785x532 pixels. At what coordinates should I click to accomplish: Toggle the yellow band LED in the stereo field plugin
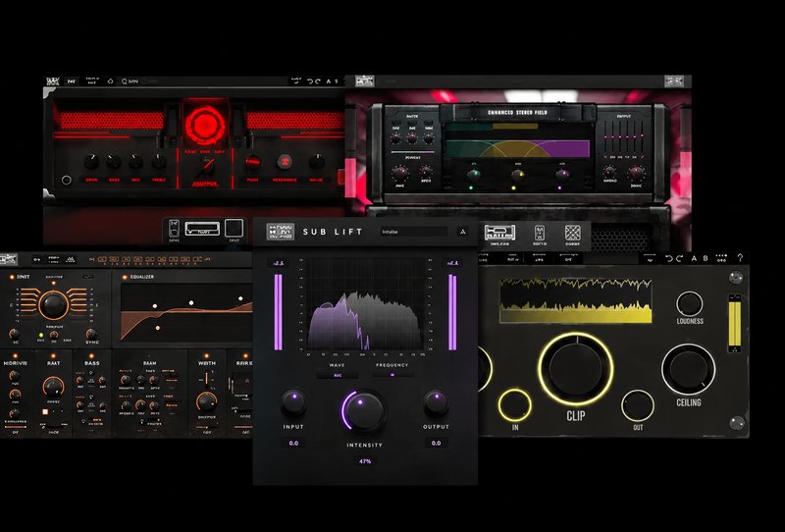click(x=514, y=188)
